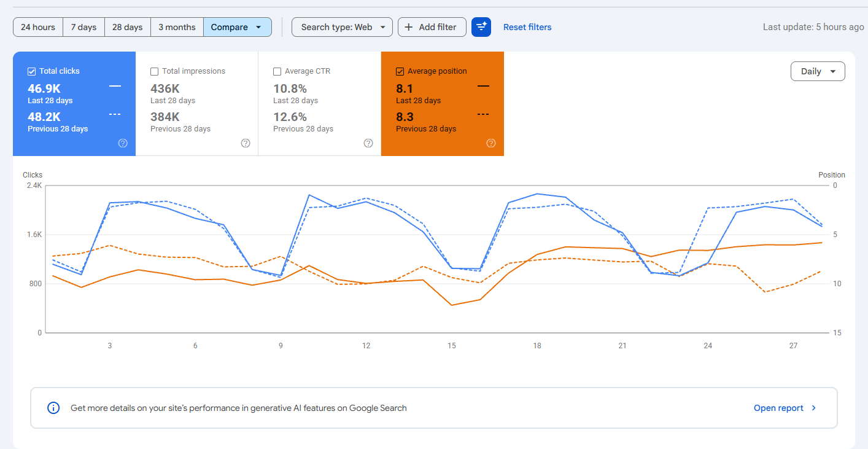Viewport: 868px width, 449px height.
Task: Enable the Total impressions checkbox
Action: pos(155,71)
